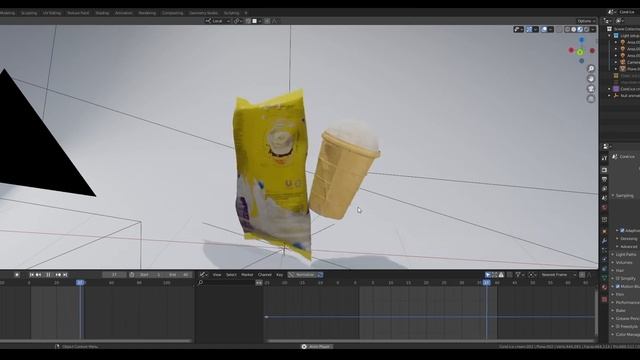Open the Output properties tab icon

coord(604,180)
